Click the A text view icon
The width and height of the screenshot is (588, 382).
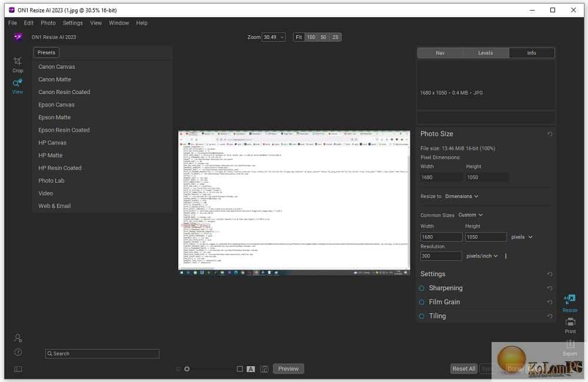click(251, 369)
